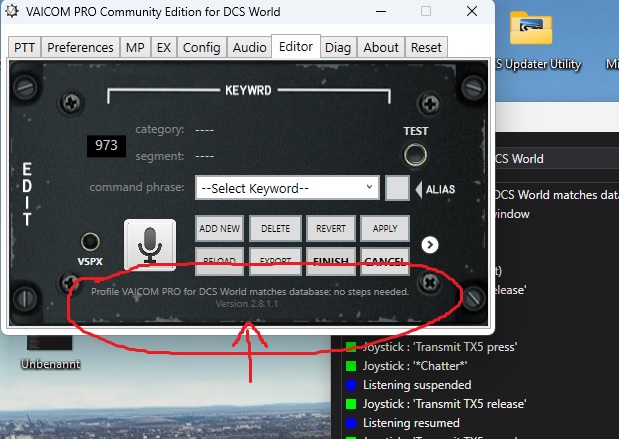Click the EXPORT button

[276, 261]
